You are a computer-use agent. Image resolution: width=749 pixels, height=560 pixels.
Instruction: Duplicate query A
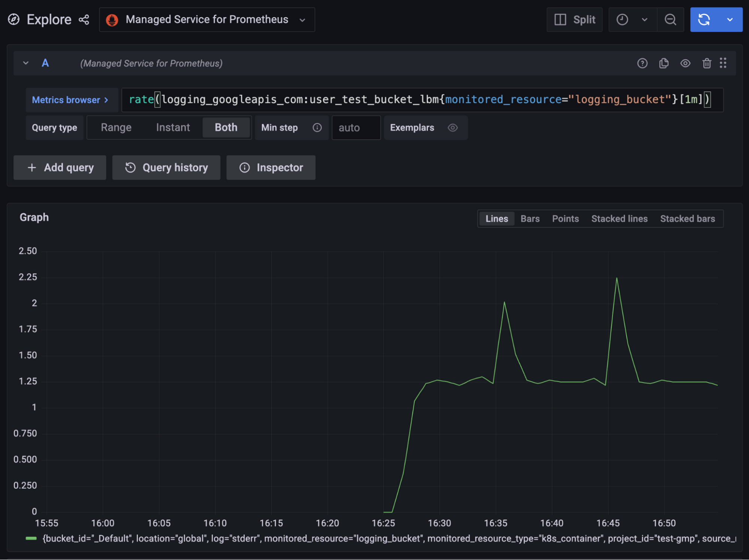(664, 63)
